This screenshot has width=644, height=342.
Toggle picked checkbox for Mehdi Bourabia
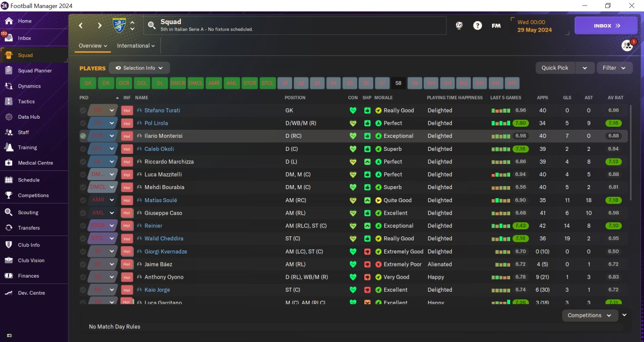(x=83, y=187)
